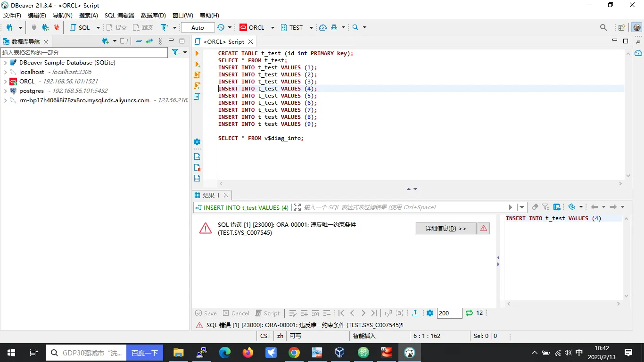
Task: Open the 数据库(D) menu
Action: click(153, 16)
